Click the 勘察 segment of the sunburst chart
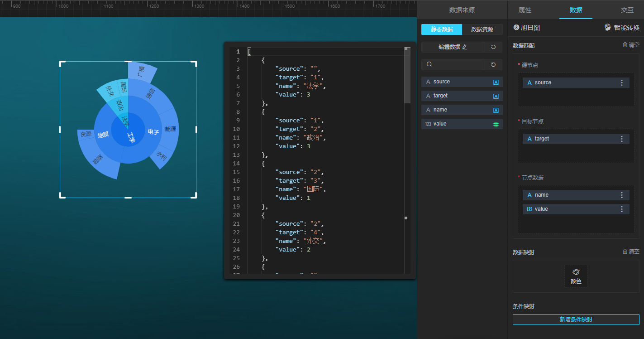The width and height of the screenshot is (644, 339). [x=98, y=159]
